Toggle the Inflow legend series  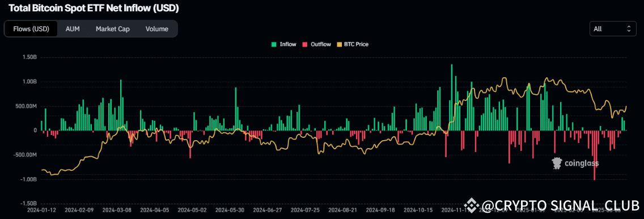tap(284, 44)
